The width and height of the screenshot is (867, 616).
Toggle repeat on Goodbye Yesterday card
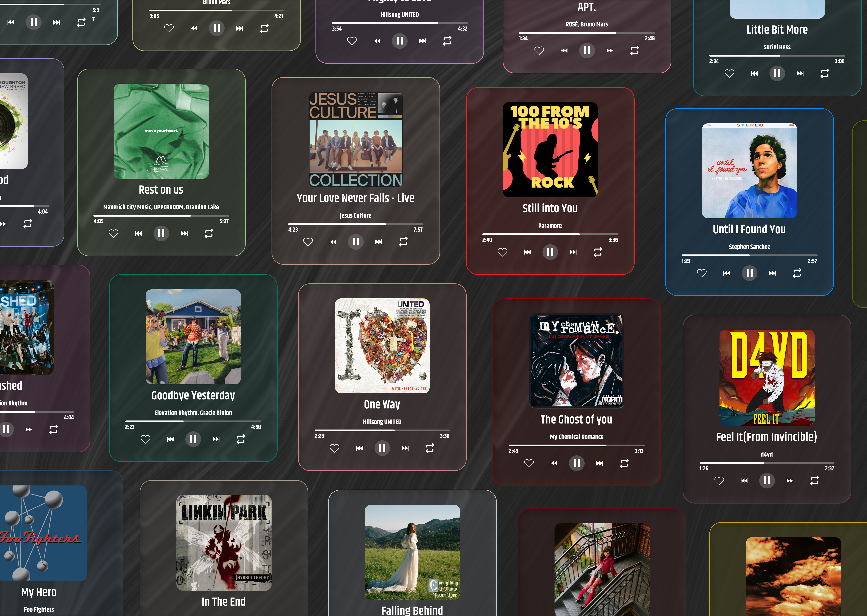241,439
